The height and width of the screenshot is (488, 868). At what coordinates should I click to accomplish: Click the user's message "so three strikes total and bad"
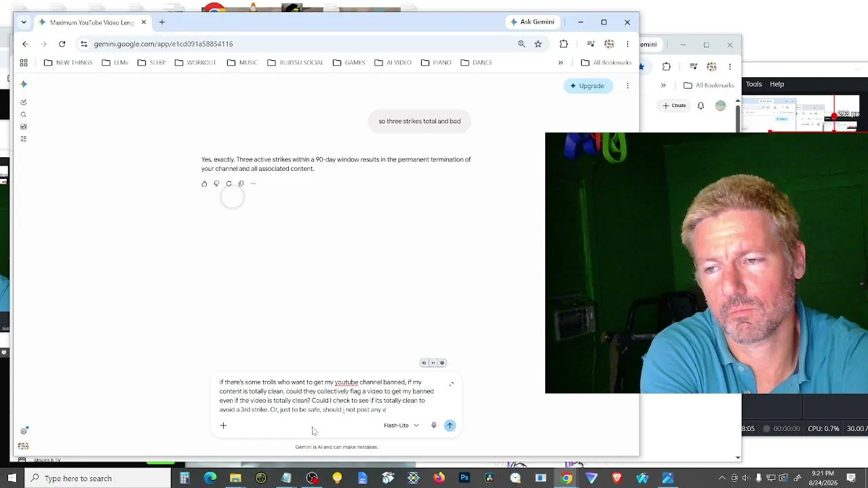pyautogui.click(x=419, y=121)
